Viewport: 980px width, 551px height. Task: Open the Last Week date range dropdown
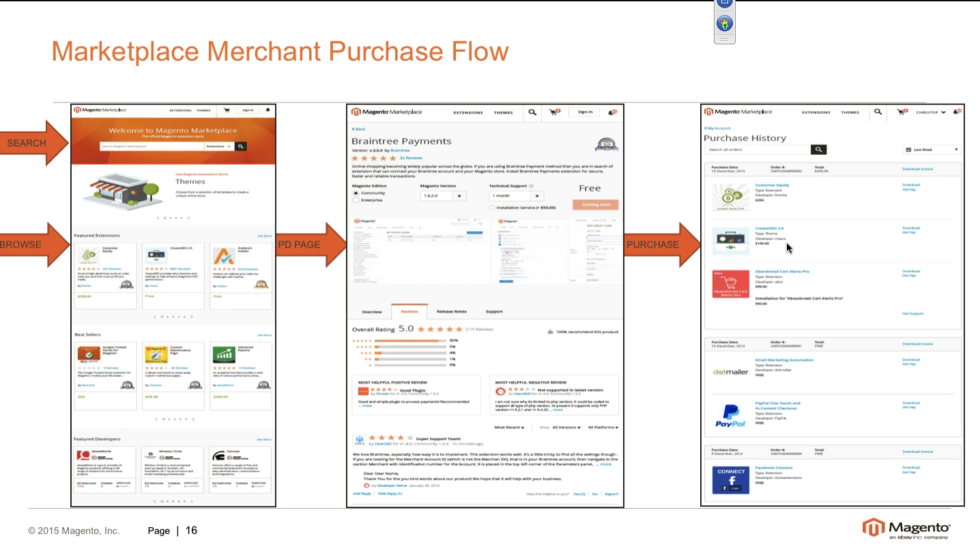(x=931, y=149)
